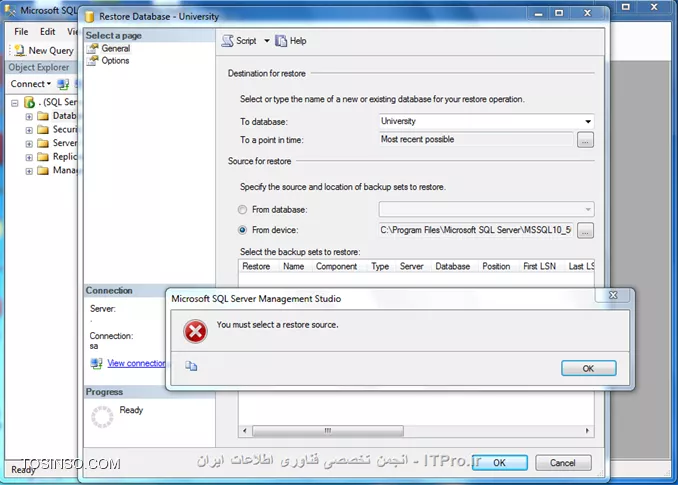Click Cancel in the Restore Database dialog
Screen dimensions: 678x485
[x=563, y=463]
